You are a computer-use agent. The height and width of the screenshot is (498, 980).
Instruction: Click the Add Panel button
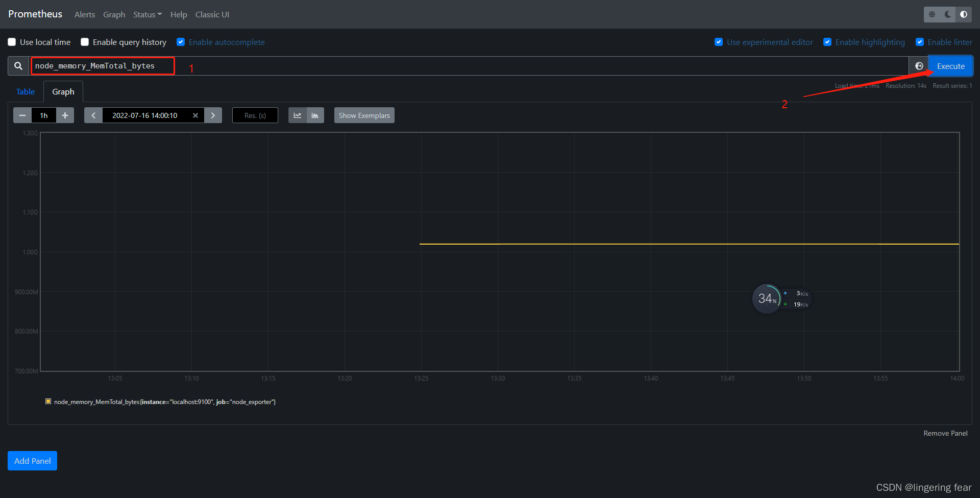pos(32,460)
